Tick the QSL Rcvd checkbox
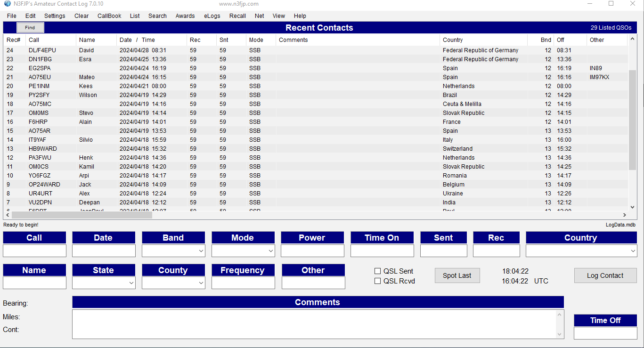Viewport: 644px width, 348px height. (x=377, y=281)
